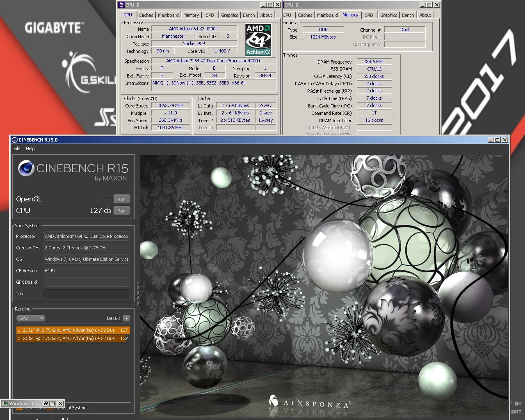Click the CB Version field showing 64 Bit
This screenshot has height=420, width=525.
coord(87,271)
